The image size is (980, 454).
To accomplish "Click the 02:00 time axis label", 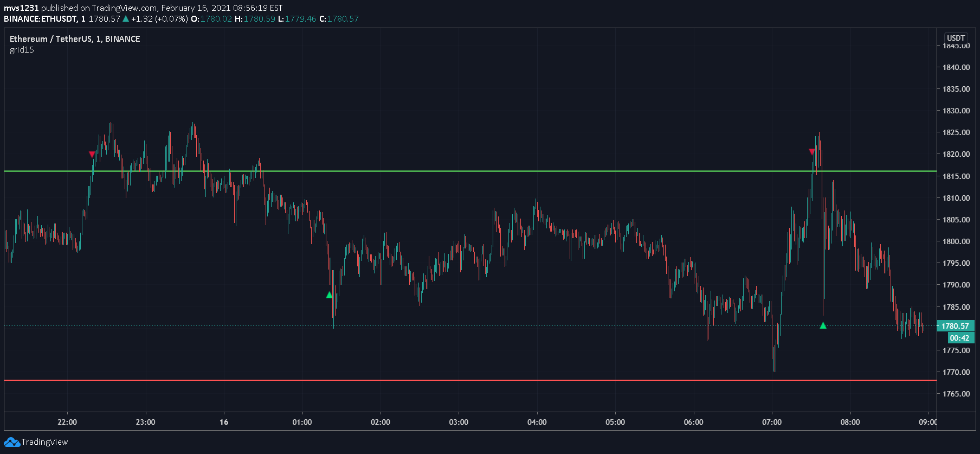I will (381, 422).
